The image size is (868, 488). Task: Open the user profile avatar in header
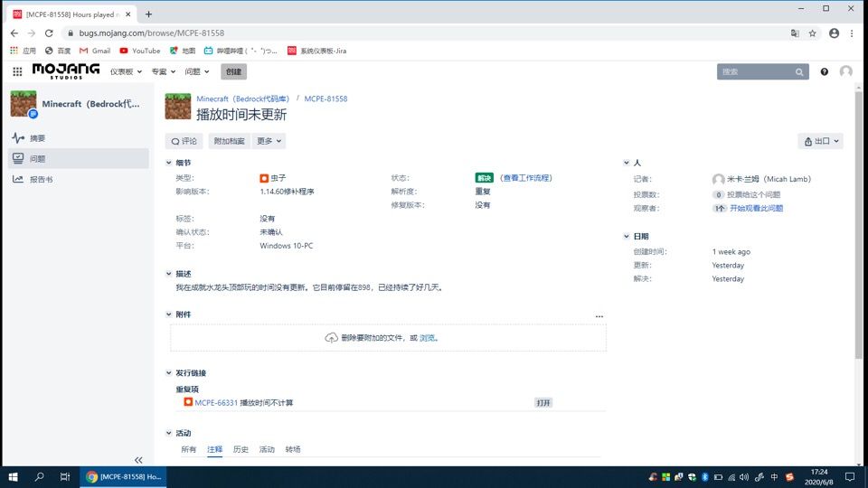(x=845, y=71)
